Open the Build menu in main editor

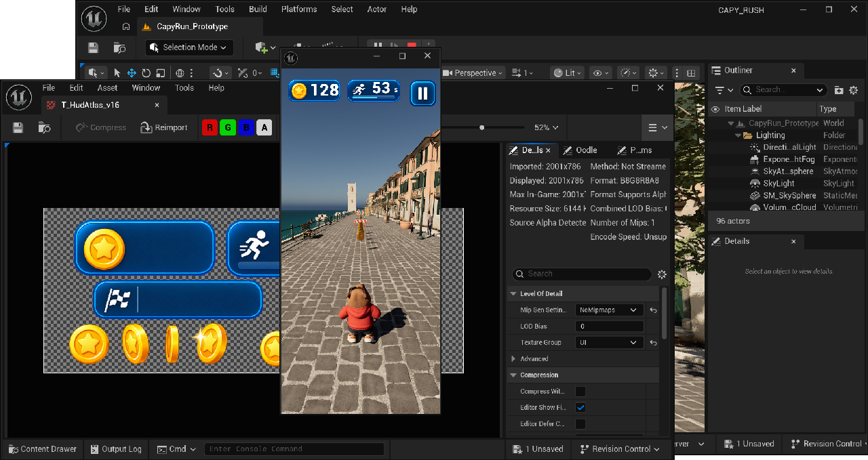258,9
